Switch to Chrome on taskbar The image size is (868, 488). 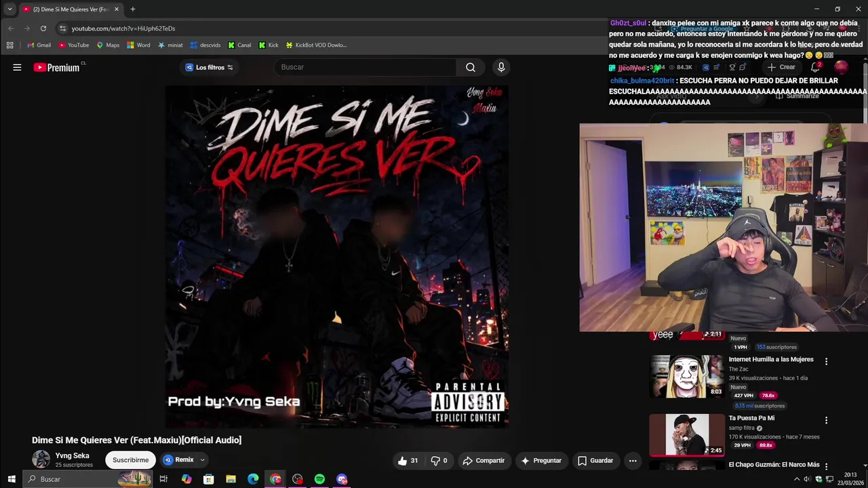click(275, 479)
